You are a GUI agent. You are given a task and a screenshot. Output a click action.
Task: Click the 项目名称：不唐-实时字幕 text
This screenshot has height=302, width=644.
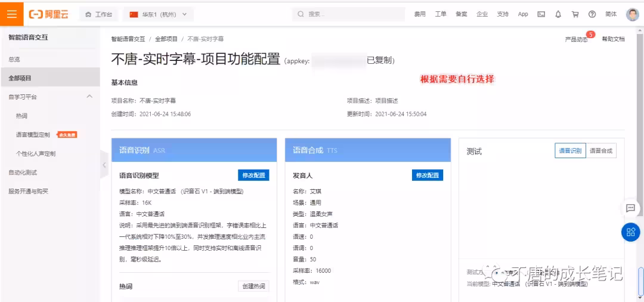143,101
